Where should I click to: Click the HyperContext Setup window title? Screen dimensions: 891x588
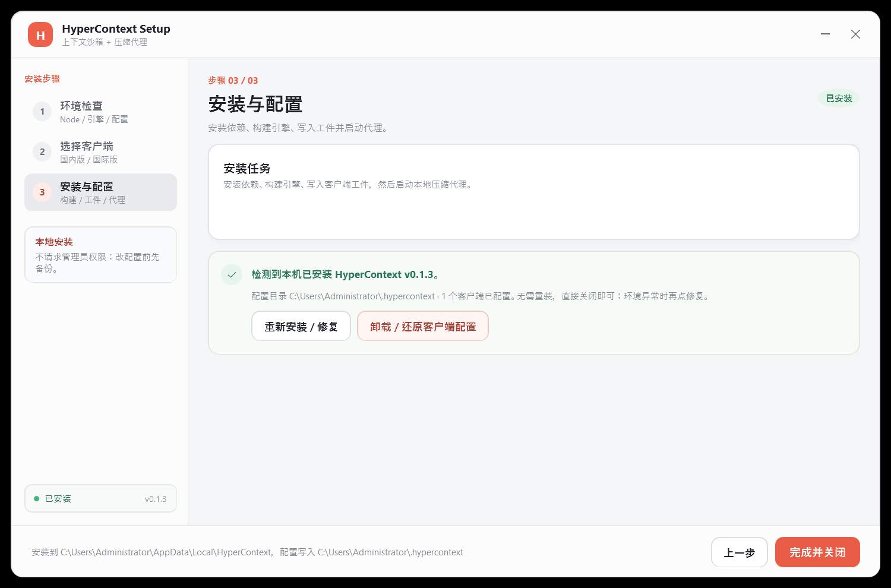click(116, 29)
